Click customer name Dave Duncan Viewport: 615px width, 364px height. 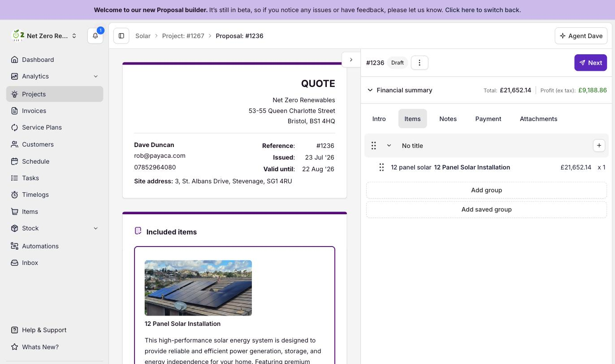(x=154, y=145)
